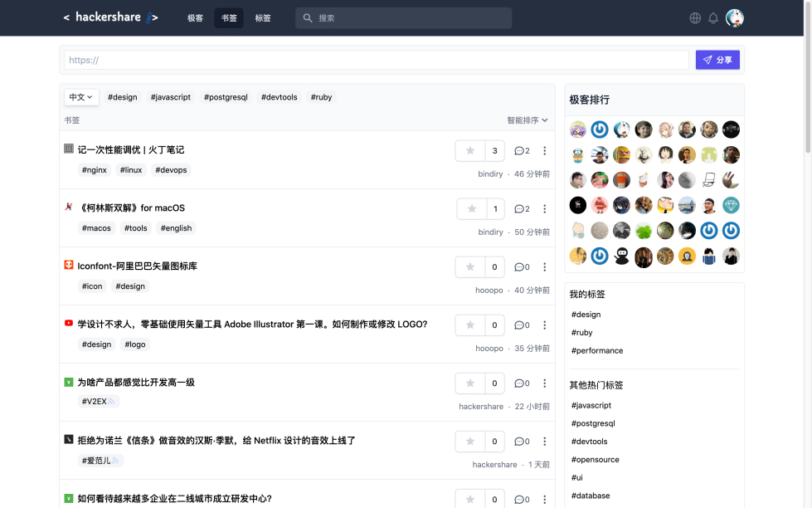
Task: Open #opensource in 其他热门标签
Action: click(595, 459)
